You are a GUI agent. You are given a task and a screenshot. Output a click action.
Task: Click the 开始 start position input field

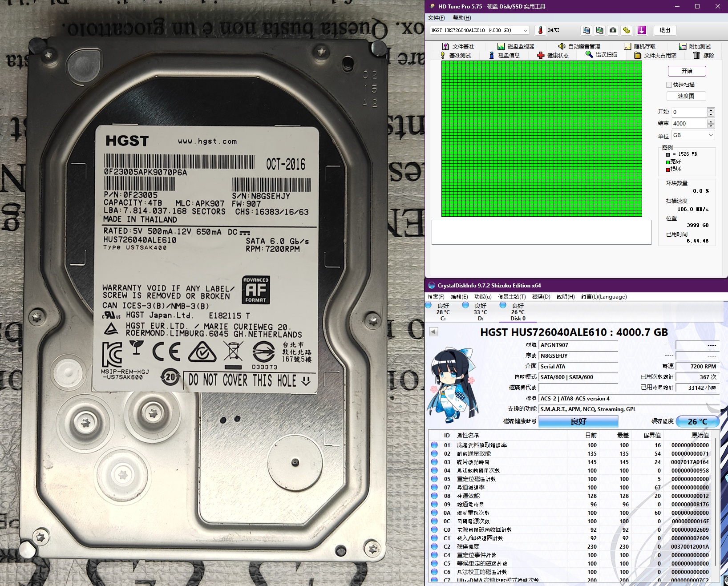689,112
